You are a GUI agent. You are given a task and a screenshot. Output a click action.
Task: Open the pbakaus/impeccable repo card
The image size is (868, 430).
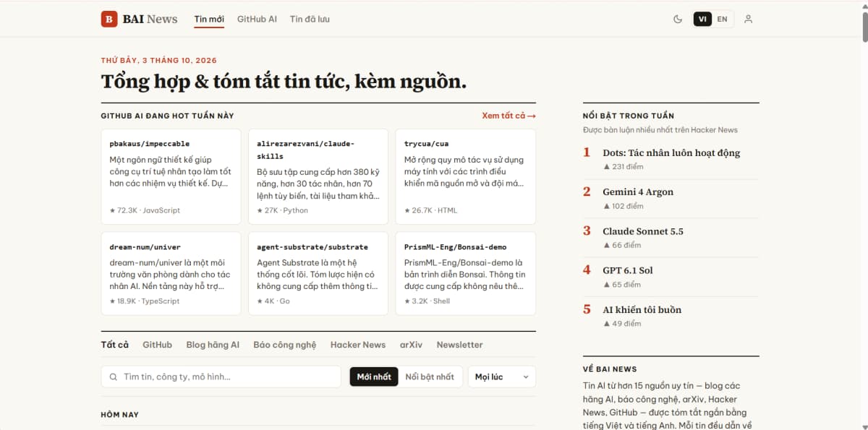(x=171, y=177)
